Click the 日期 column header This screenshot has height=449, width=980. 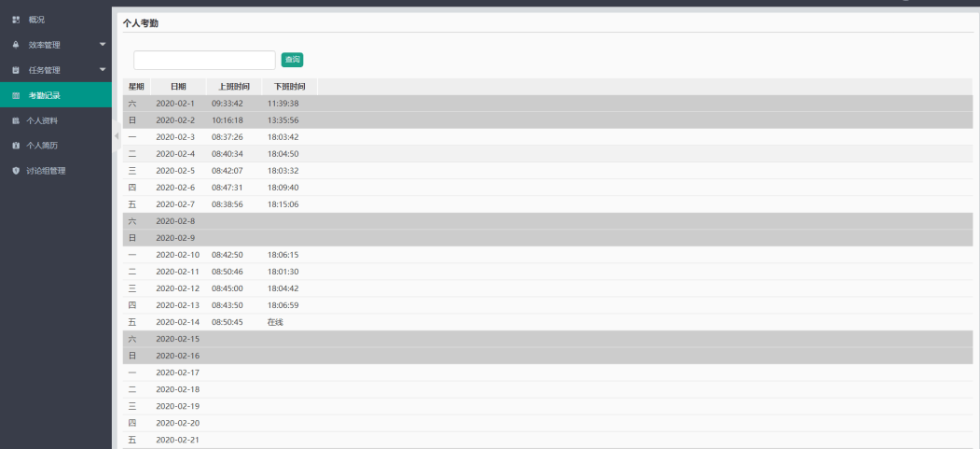(177, 87)
